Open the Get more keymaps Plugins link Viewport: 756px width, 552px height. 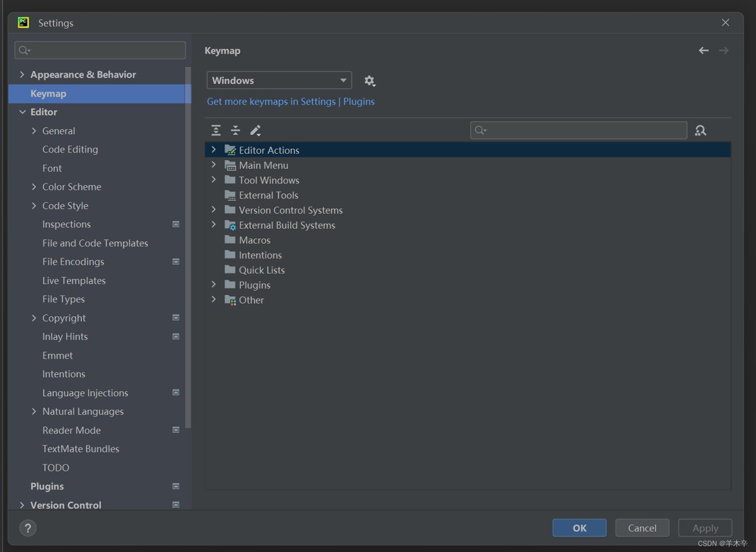tap(290, 101)
